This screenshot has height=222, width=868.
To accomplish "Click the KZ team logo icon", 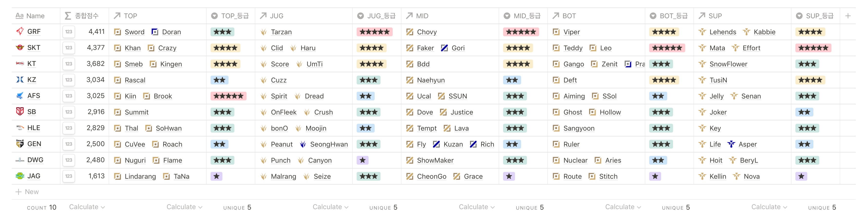I will [x=20, y=80].
